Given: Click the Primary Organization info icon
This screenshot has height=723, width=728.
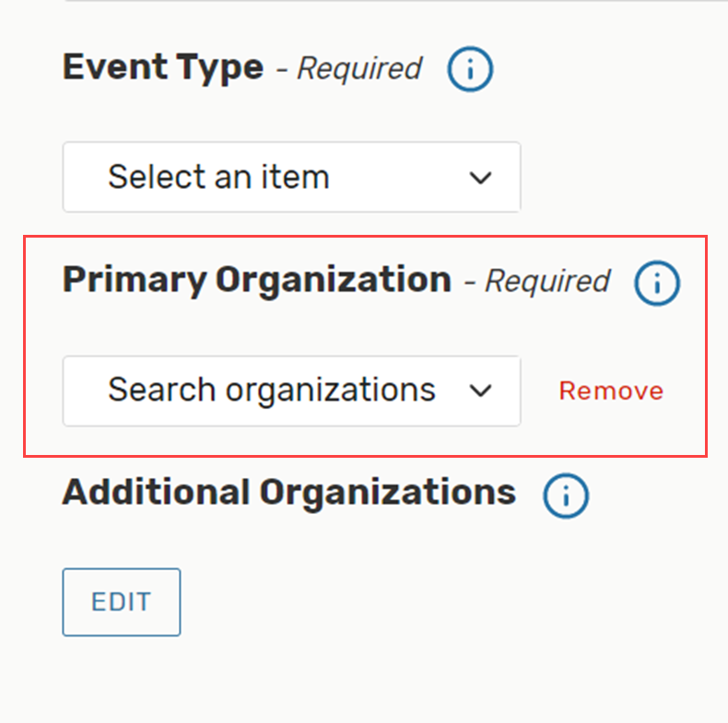Looking at the screenshot, I should click(x=657, y=283).
